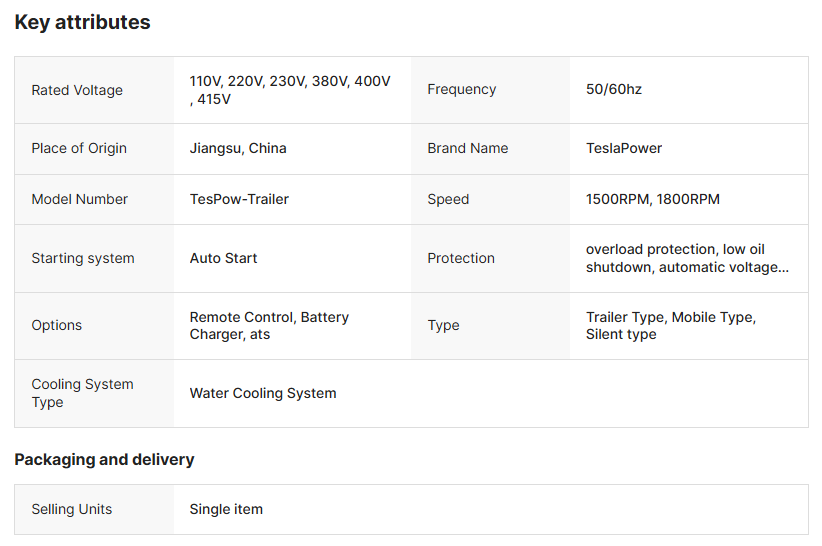Click the TesPow-Trailer model number value
Image resolution: width=822 pixels, height=546 pixels.
click(x=239, y=199)
